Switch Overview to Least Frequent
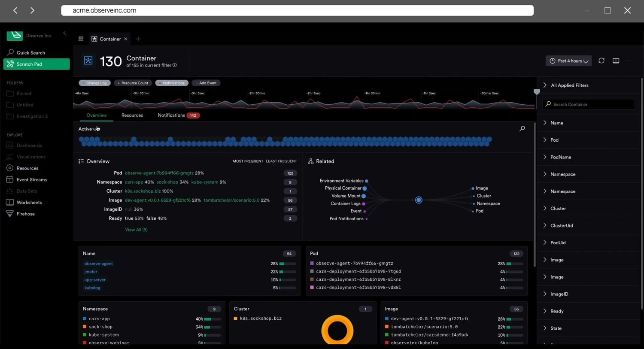Viewport: 644px width, 349px height. (x=281, y=161)
